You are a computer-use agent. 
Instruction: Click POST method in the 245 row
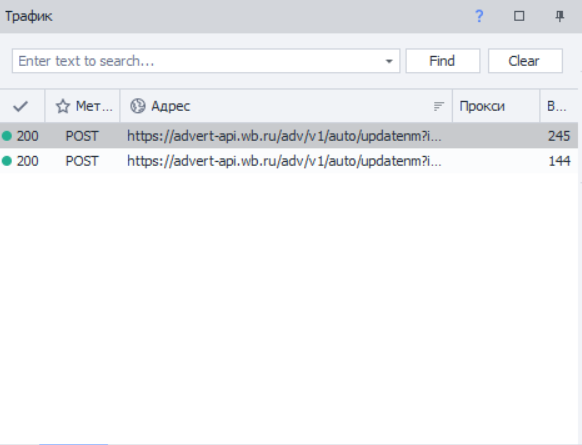click(82, 136)
